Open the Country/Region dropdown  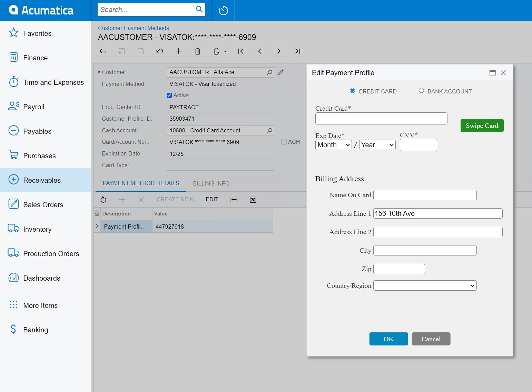425,285
